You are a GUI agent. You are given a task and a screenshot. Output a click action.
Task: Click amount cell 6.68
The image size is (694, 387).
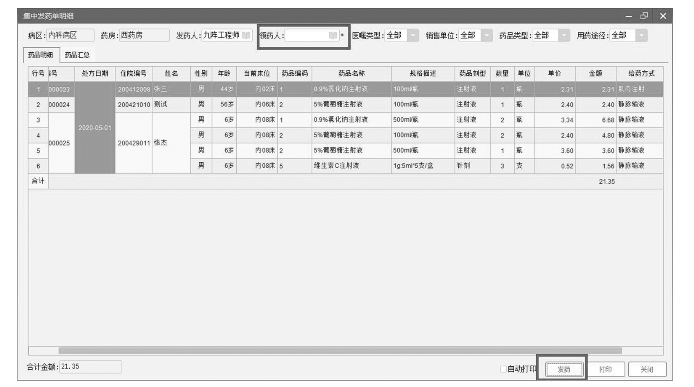coord(596,120)
